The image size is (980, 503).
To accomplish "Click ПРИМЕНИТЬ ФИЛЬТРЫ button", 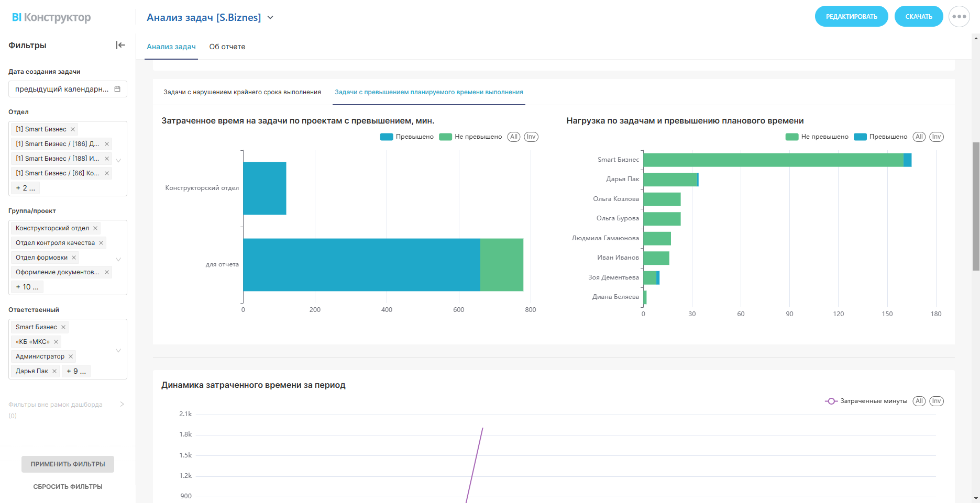I will (68, 464).
